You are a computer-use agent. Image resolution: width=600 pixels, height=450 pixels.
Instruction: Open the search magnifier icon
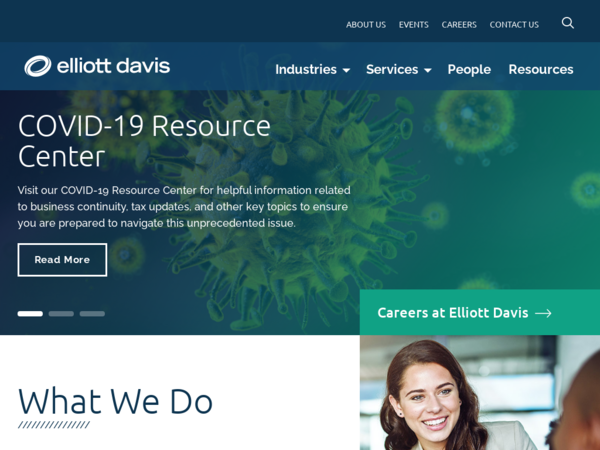pyautogui.click(x=567, y=23)
